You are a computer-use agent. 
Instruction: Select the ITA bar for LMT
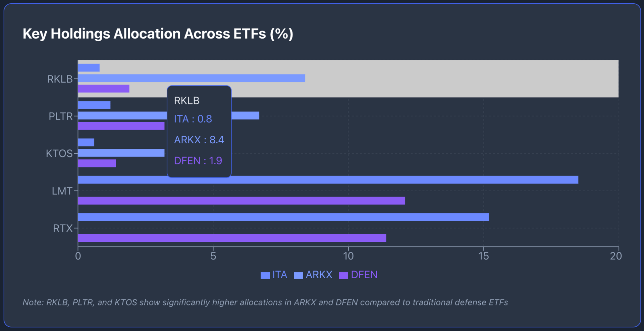(328, 180)
